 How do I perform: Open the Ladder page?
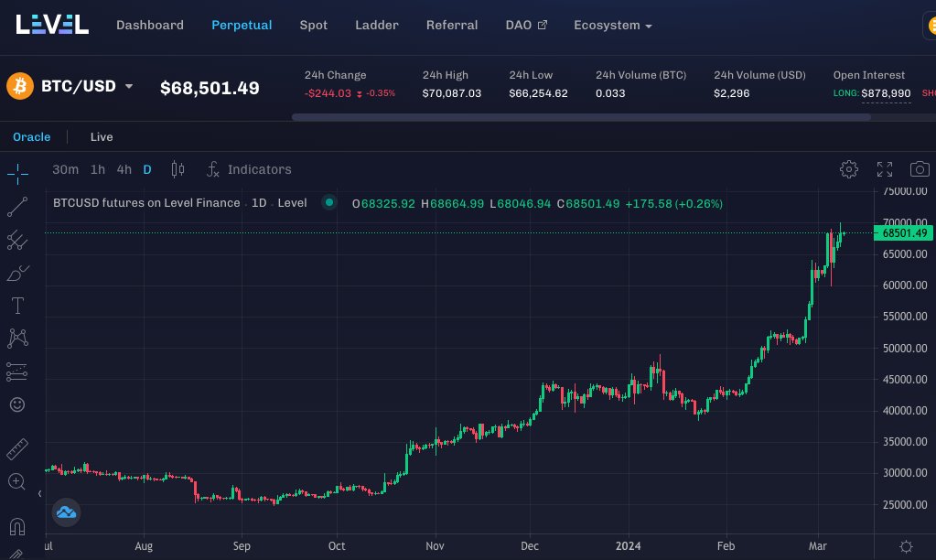[x=377, y=25]
